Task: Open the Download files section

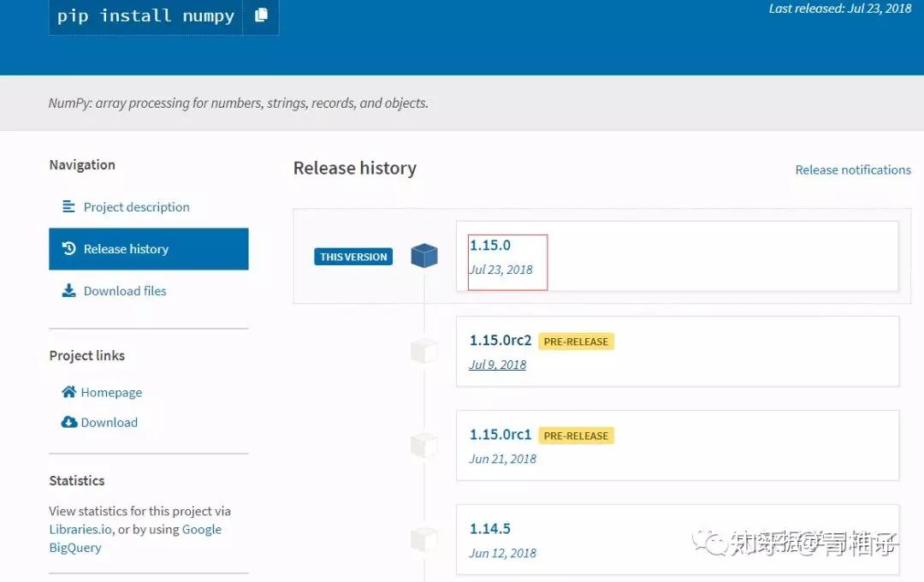Action: 123,290
